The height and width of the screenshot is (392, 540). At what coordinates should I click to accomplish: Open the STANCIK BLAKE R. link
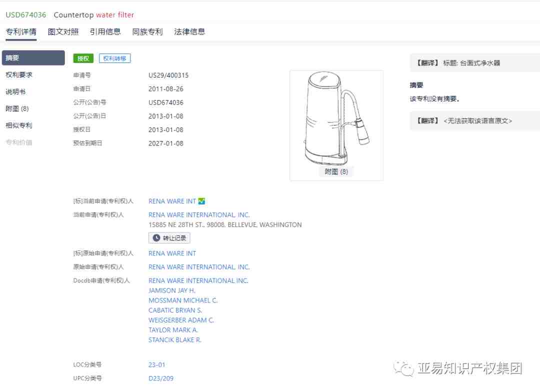[175, 340]
